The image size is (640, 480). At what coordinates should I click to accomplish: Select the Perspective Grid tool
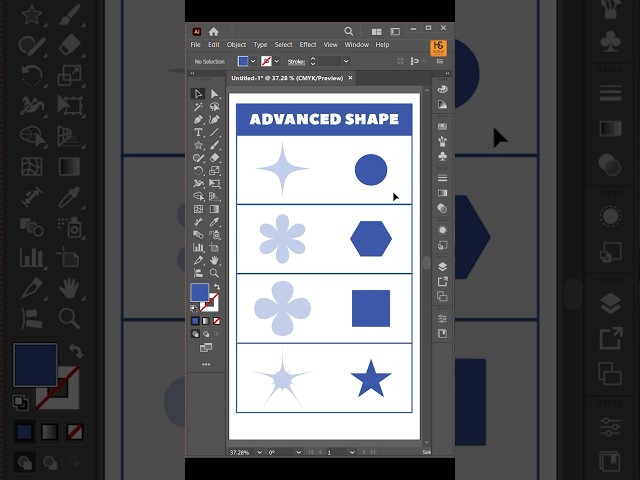(214, 196)
